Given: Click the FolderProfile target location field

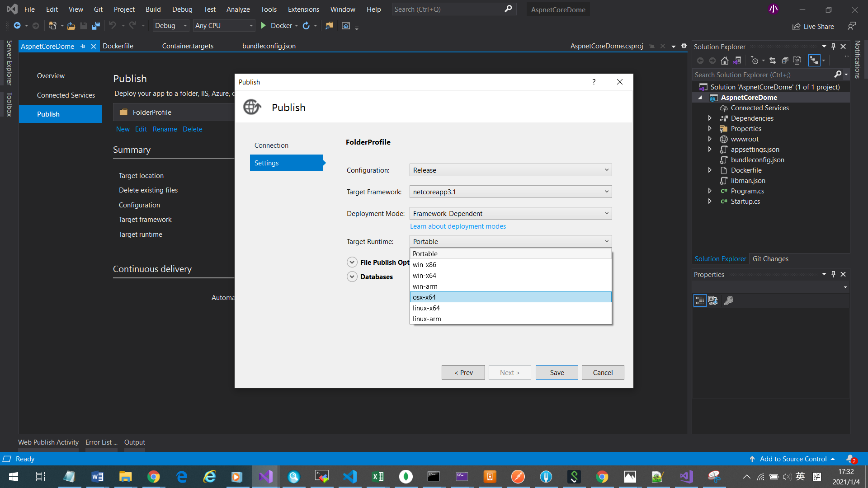Looking at the screenshot, I should click(141, 175).
